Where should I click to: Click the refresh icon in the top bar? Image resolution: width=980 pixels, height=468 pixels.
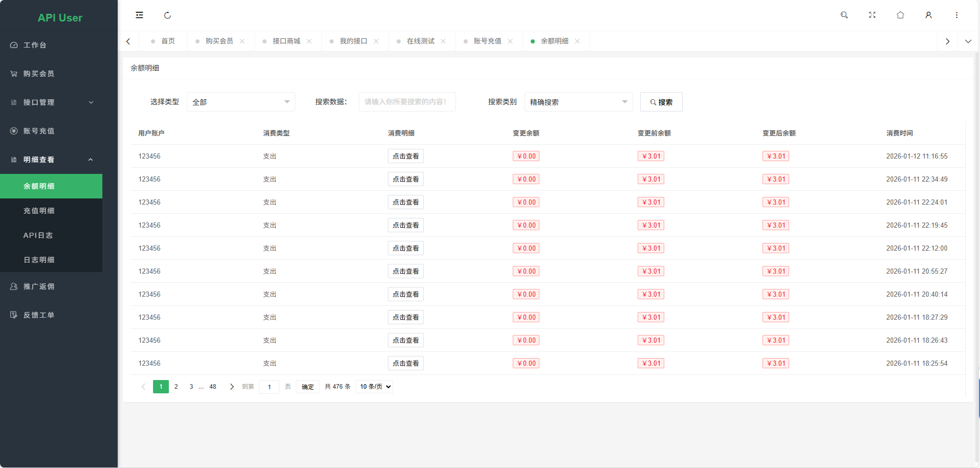click(x=167, y=15)
